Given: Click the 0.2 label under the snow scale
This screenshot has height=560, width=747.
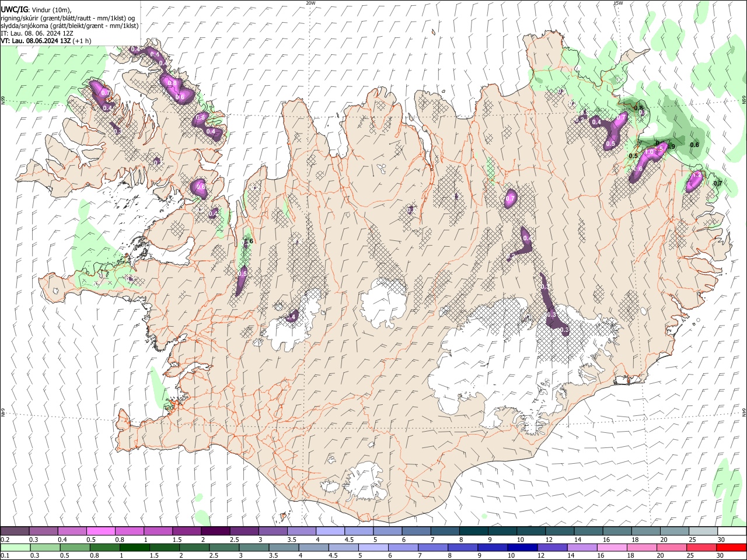Looking at the screenshot, I should click(5, 540).
